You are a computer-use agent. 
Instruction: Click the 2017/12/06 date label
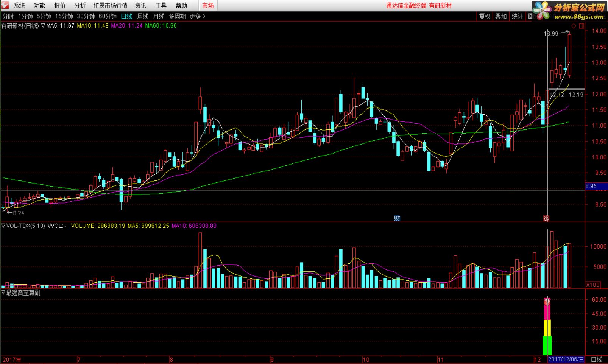(566, 359)
